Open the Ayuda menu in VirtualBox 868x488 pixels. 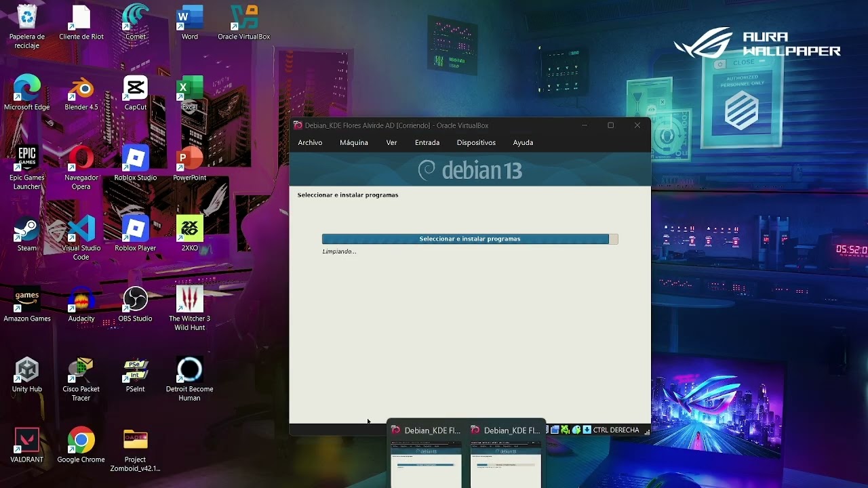[523, 142]
